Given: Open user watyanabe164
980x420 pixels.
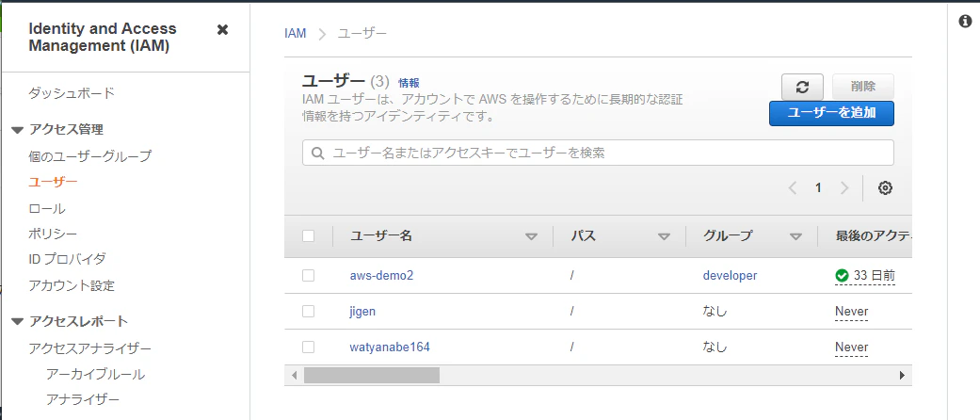Looking at the screenshot, I should tap(390, 347).
